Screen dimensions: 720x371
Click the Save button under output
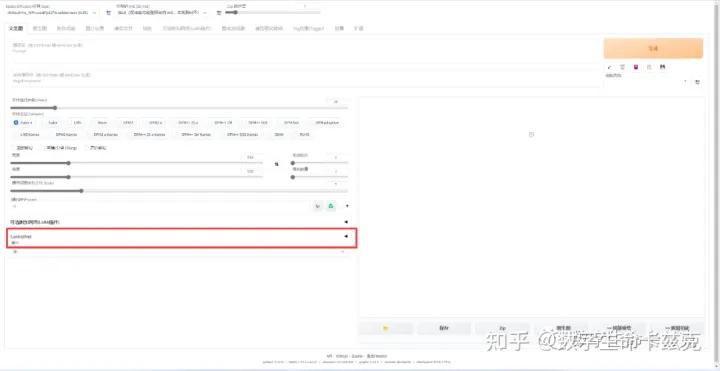[444, 328]
